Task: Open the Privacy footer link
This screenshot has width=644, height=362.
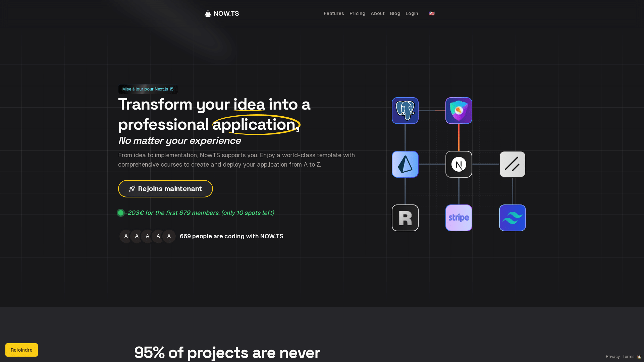Action: 612,357
